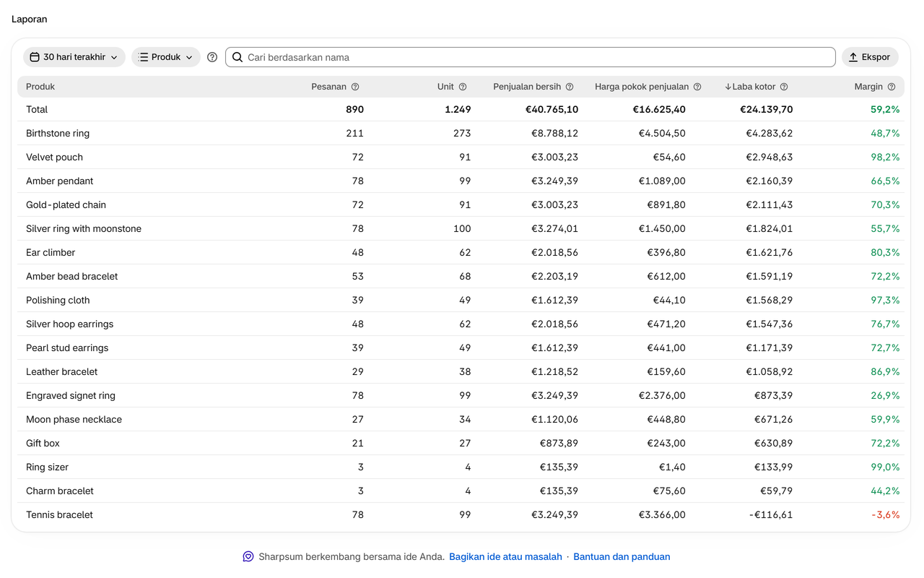Click the Laba kotor help icon
The image size is (924, 578).
[x=784, y=87]
